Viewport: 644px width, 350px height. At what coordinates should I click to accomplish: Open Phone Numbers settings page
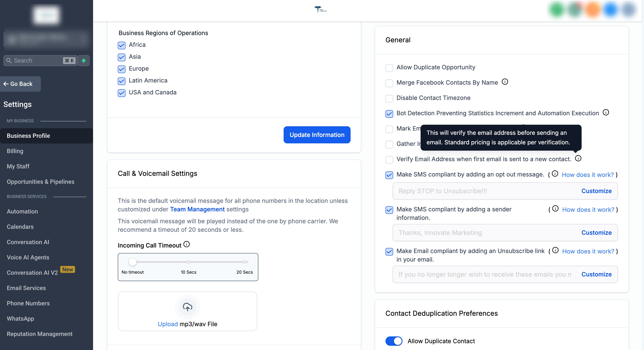pos(28,303)
